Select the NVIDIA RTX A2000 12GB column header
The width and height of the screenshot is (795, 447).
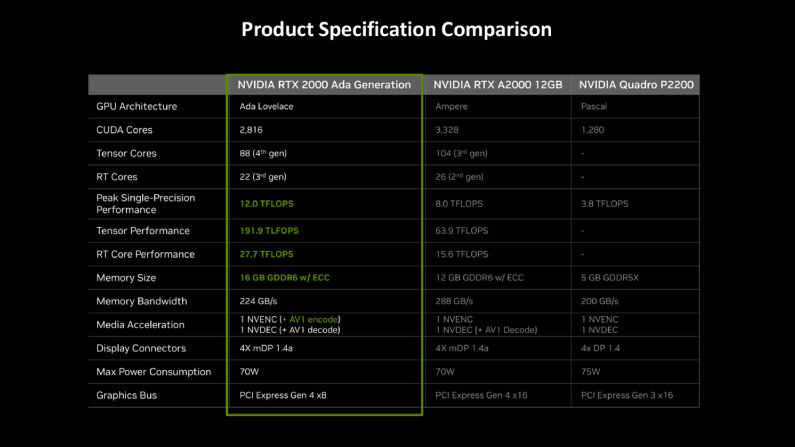(497, 85)
